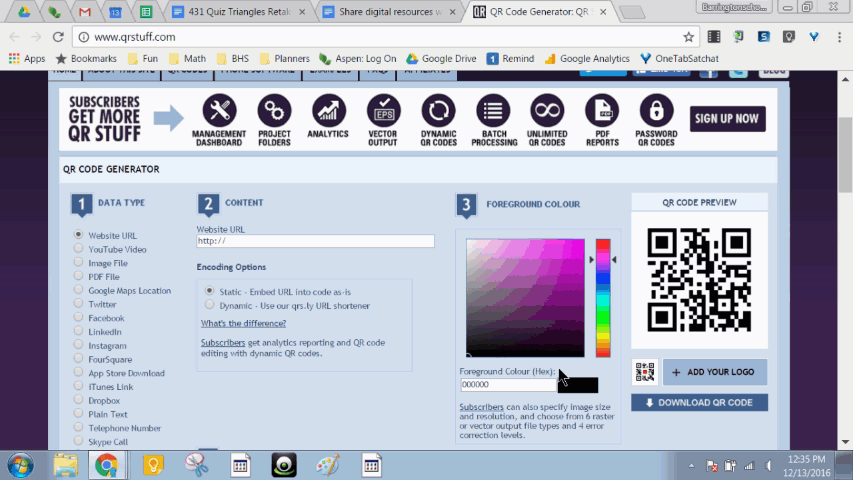Open the Gmail pinned tab
The width and height of the screenshot is (853, 480).
(x=84, y=11)
